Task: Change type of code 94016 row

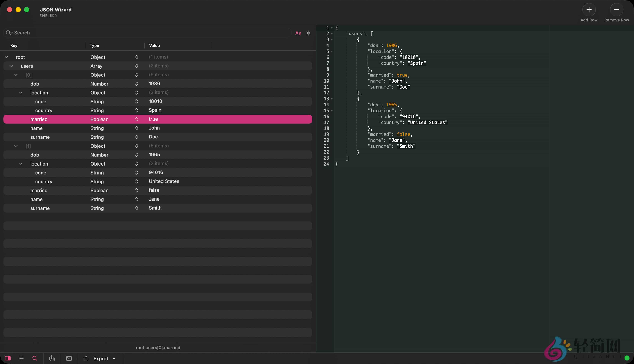Action: click(136, 173)
